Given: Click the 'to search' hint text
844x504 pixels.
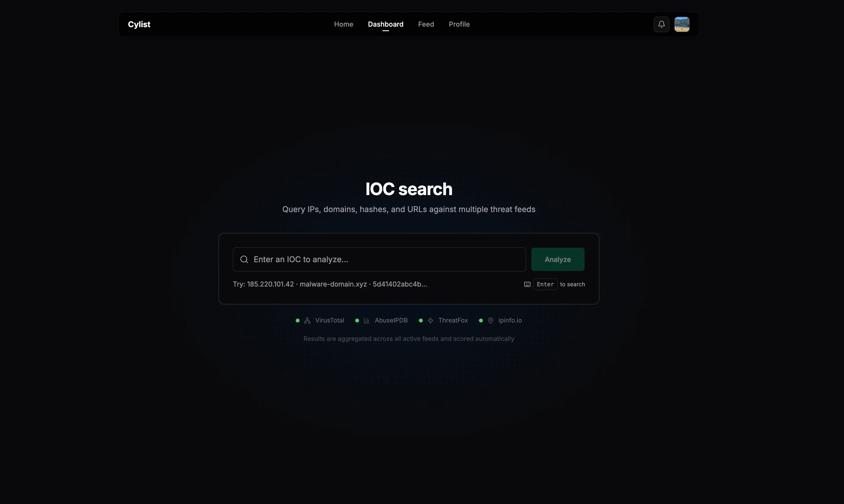Looking at the screenshot, I should [x=572, y=284].
